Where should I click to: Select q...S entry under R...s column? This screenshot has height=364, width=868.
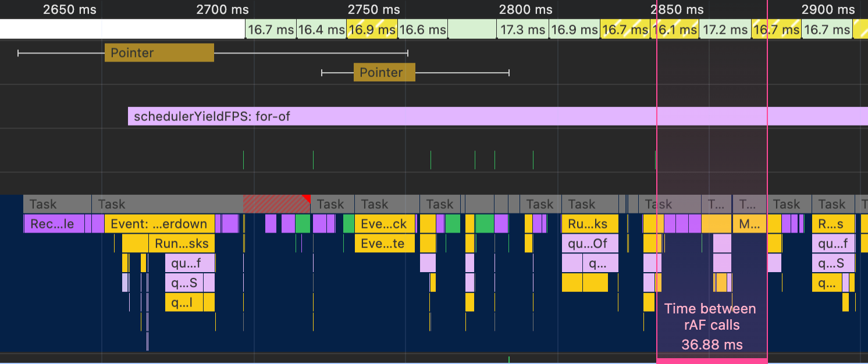click(x=834, y=263)
